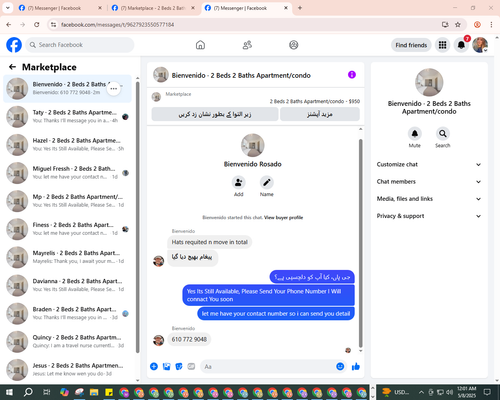The height and width of the screenshot is (400, 500).
Task: Attach a photo with image icon
Action: [166, 367]
